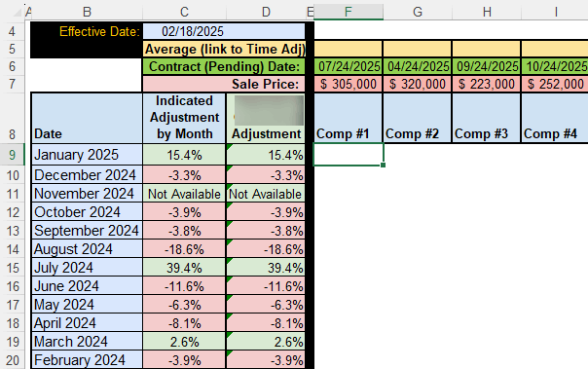Select contract date 09/24/2025
Screen dimensions: 588x369
tap(487, 67)
